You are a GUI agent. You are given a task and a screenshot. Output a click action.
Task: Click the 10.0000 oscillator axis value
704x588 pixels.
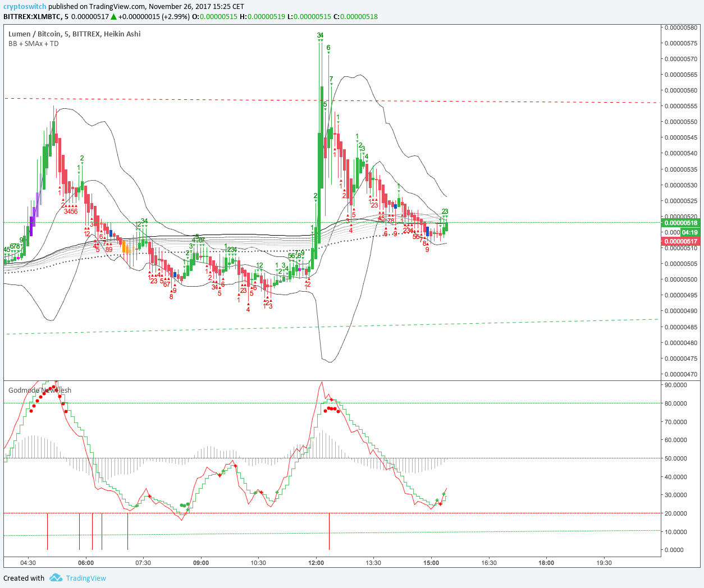(x=676, y=532)
